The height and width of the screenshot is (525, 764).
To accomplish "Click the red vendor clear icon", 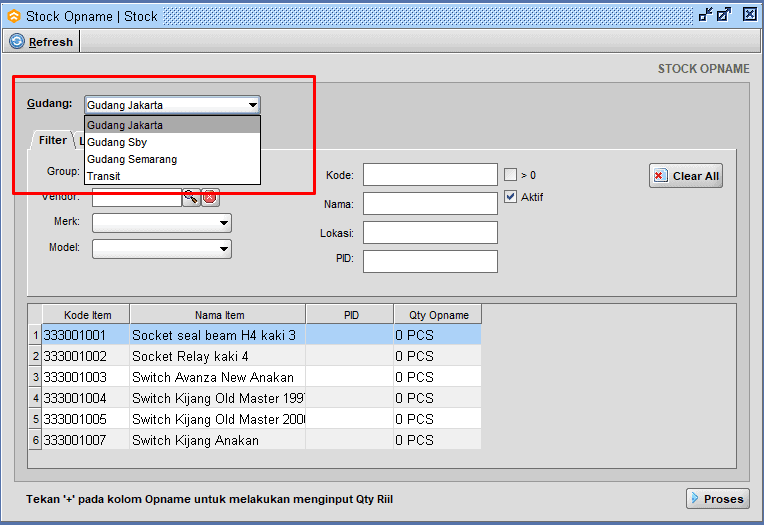I will click(210, 197).
